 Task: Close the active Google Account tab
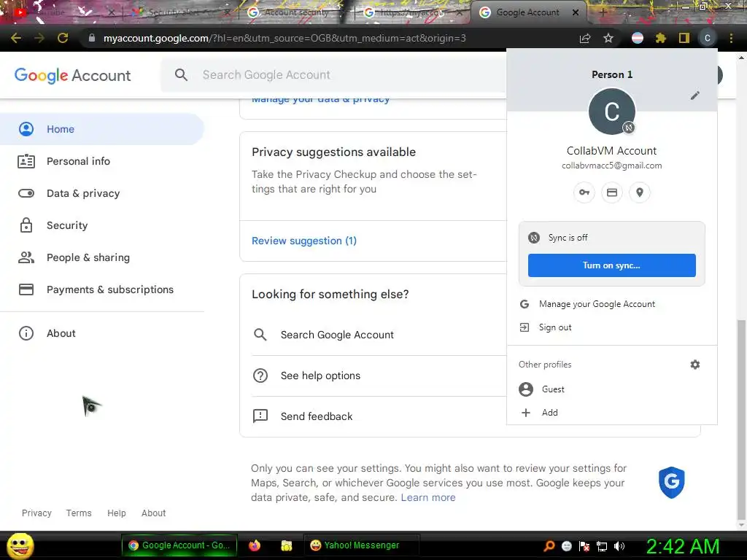pyautogui.click(x=576, y=12)
